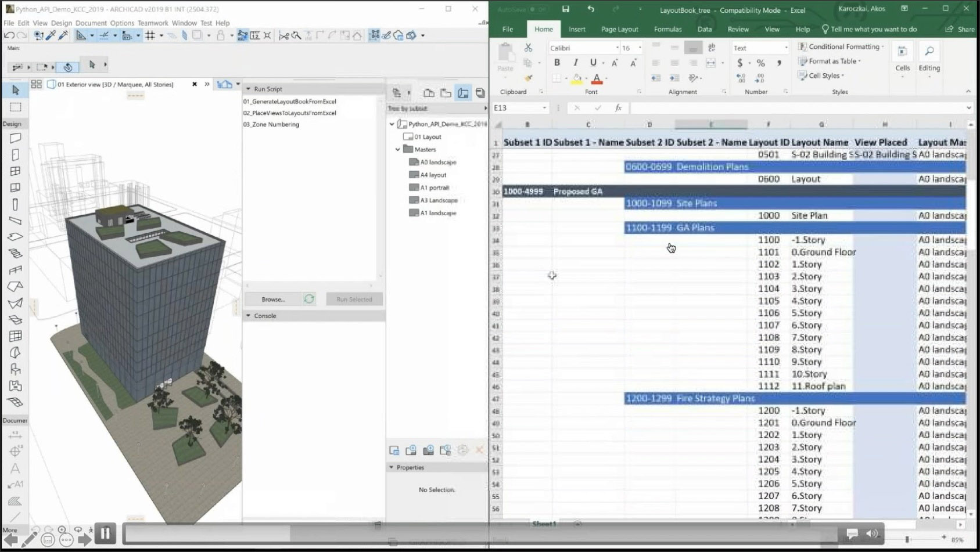Open the font size dropdown

click(640, 48)
